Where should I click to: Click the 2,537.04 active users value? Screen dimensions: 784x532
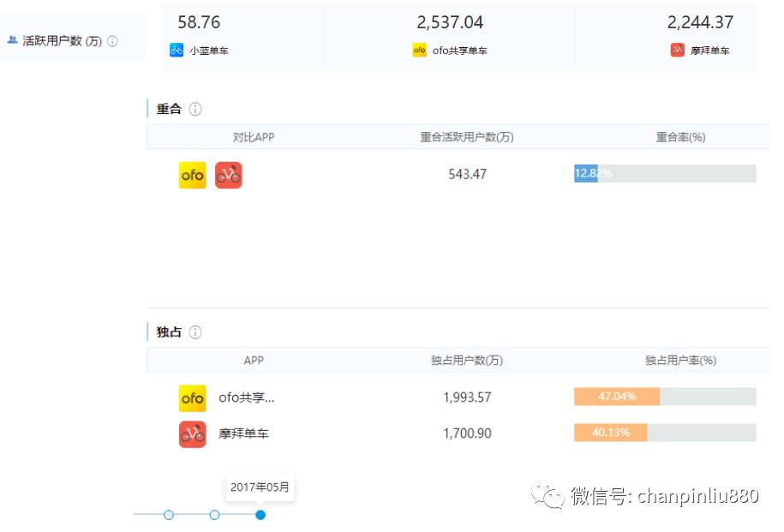[x=450, y=22]
